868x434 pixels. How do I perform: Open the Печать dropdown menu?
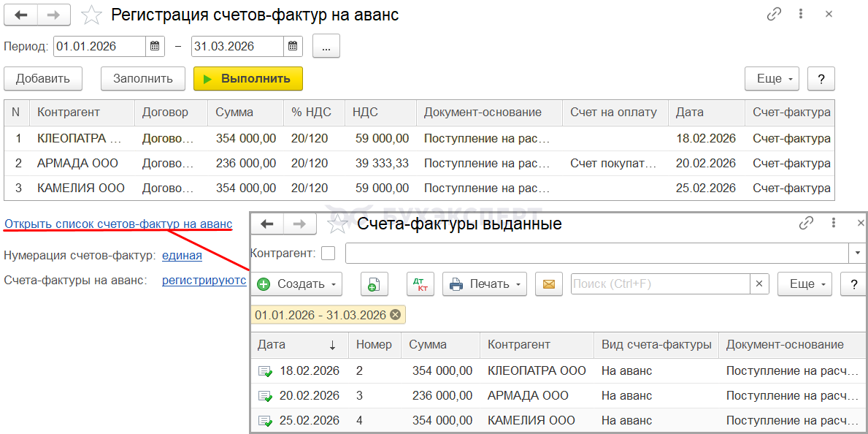point(485,284)
